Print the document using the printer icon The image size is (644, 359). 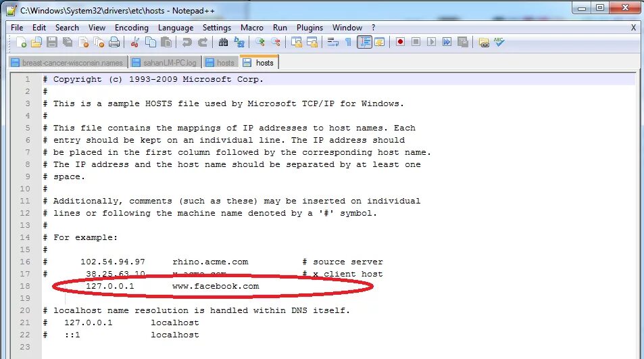click(114, 42)
